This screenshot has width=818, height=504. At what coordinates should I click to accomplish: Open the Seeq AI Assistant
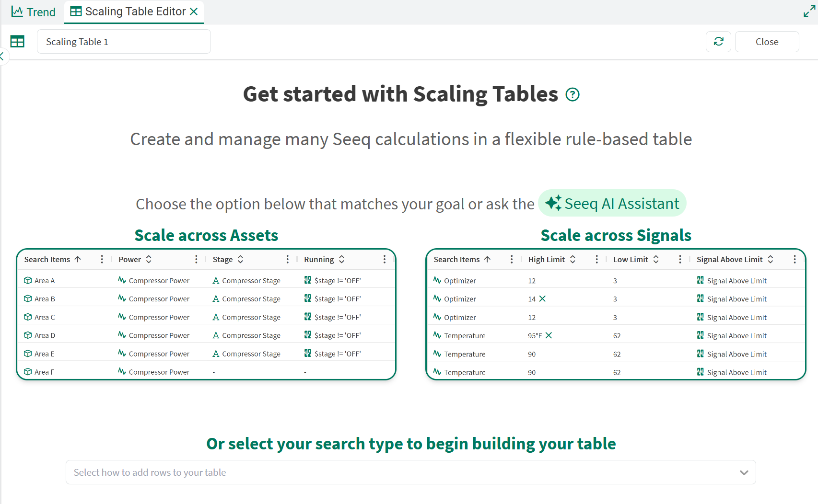click(612, 203)
